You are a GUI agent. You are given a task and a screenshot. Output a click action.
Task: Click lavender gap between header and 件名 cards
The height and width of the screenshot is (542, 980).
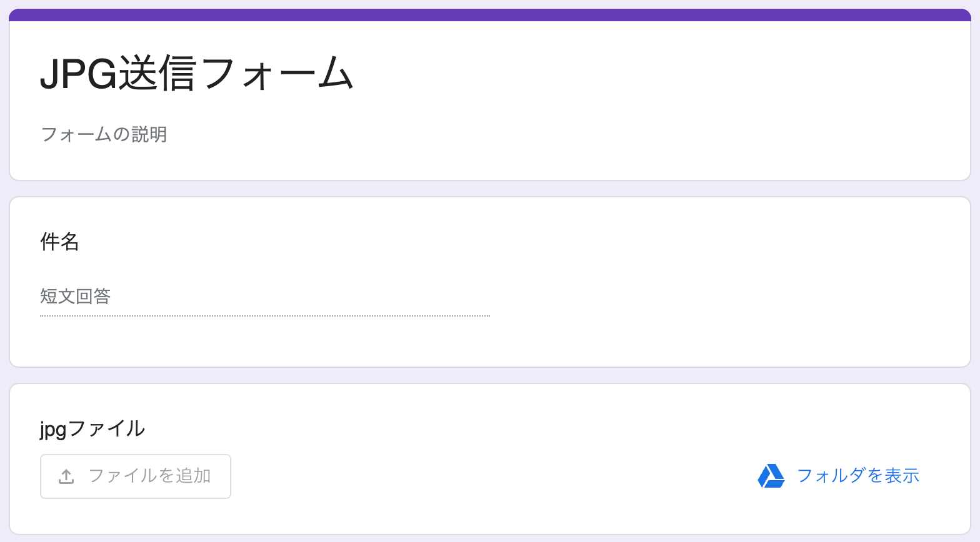[x=490, y=189]
